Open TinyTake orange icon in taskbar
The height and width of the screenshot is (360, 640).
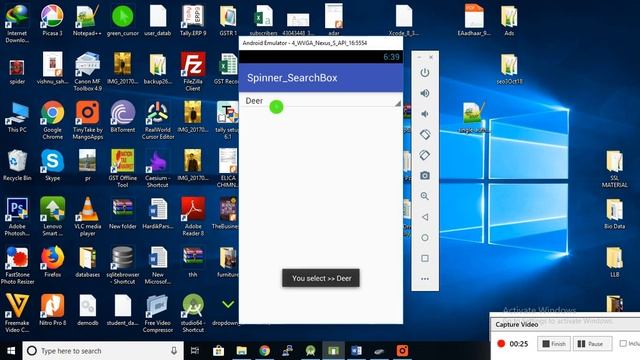tap(402, 351)
